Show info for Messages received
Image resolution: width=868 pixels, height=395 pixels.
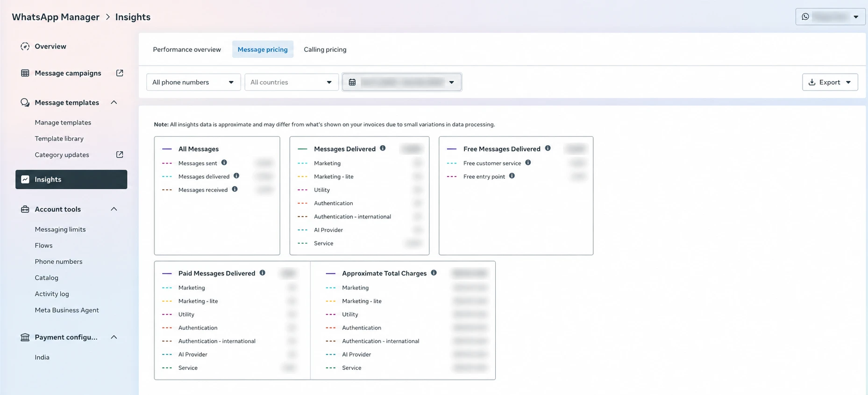pyautogui.click(x=235, y=189)
